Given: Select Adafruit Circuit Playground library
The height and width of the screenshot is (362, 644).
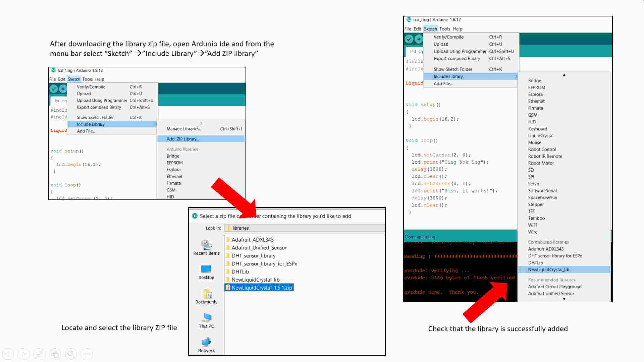Looking at the screenshot, I should [564, 287].
